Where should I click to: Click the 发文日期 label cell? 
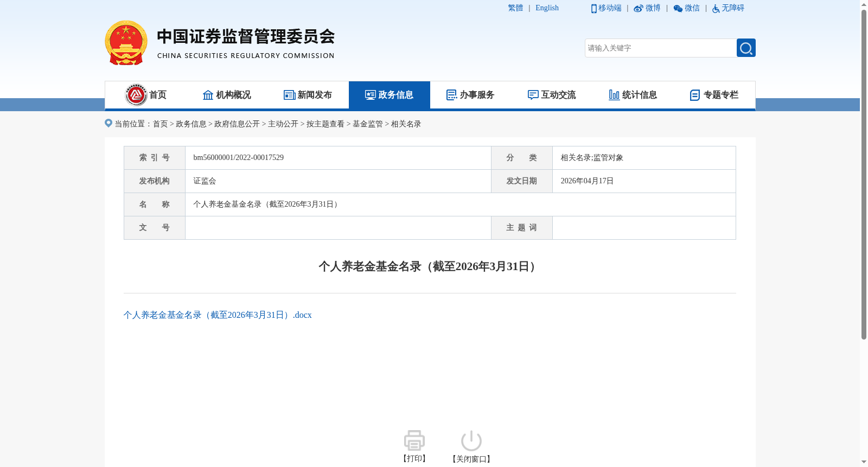coord(522,181)
